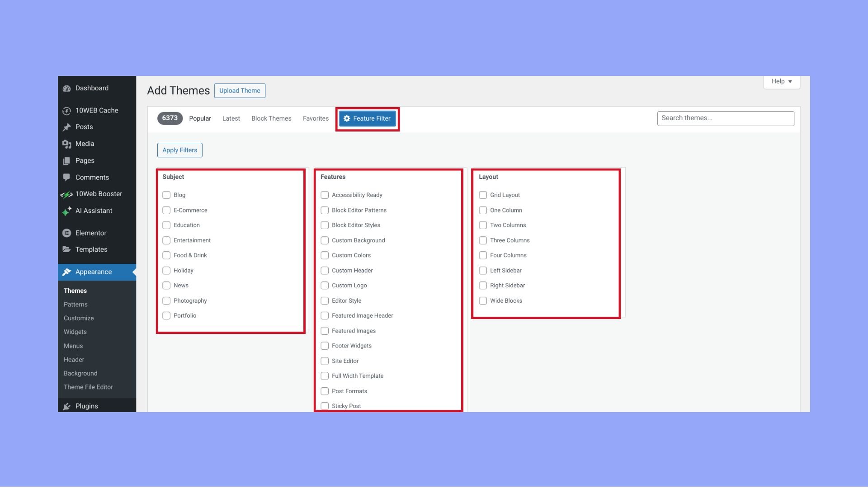
Task: Select the Dashboard icon in the sidebar
Action: (66, 88)
